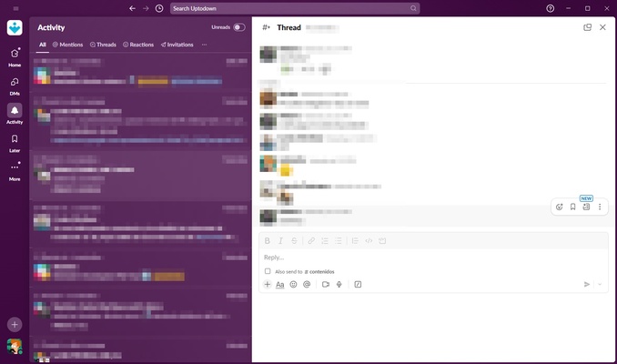The image size is (617, 364).
Task: Click the NEW message action icon
Action: pos(586,207)
